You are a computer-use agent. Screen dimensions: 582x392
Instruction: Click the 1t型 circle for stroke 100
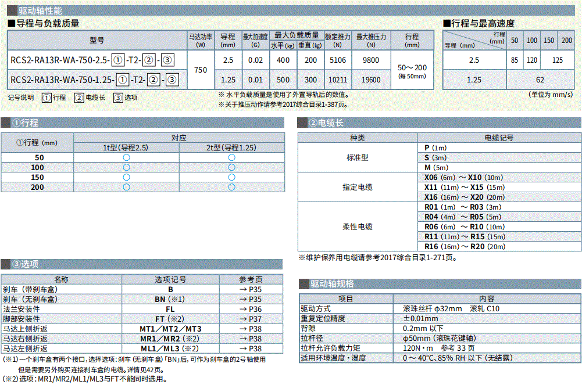coord(127,168)
